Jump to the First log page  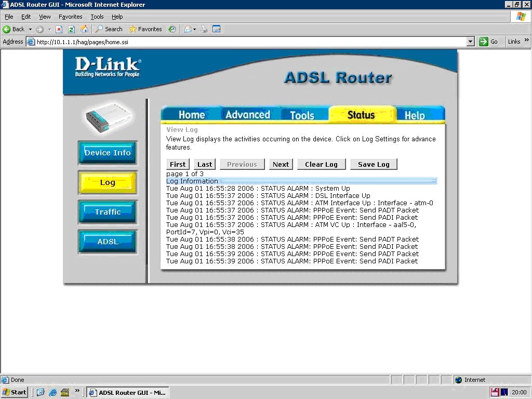coord(178,164)
